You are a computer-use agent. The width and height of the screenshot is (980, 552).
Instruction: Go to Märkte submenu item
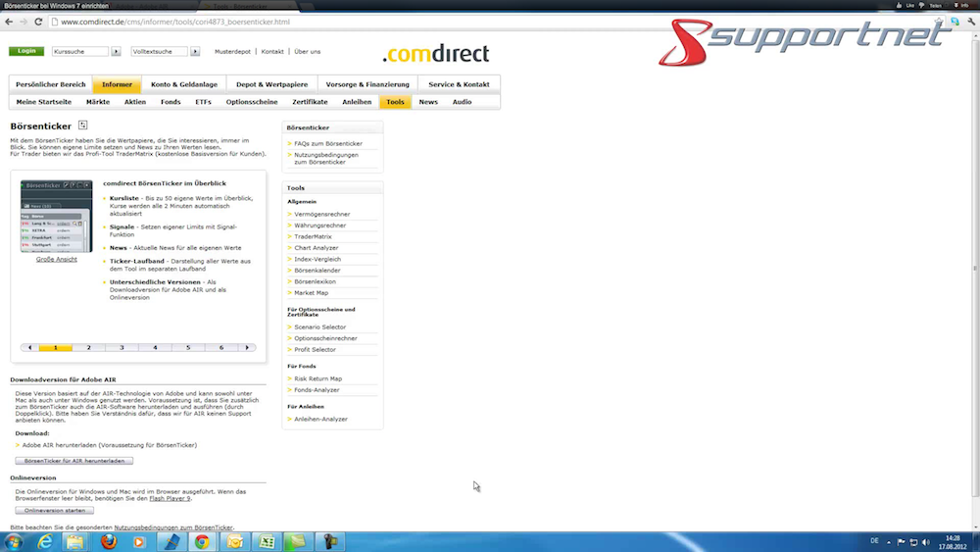click(98, 102)
